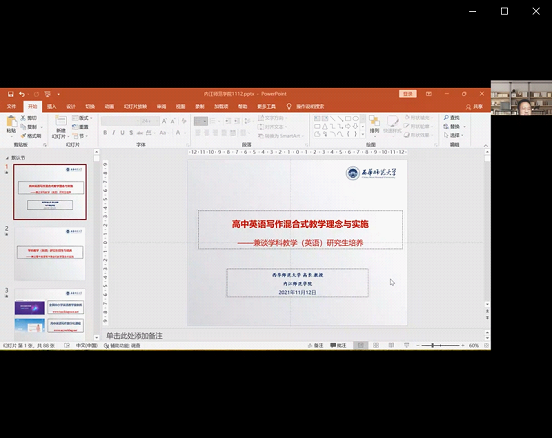This screenshot has height=438, width=552.
Task: Click the Undo arrow icon
Action: point(22,94)
